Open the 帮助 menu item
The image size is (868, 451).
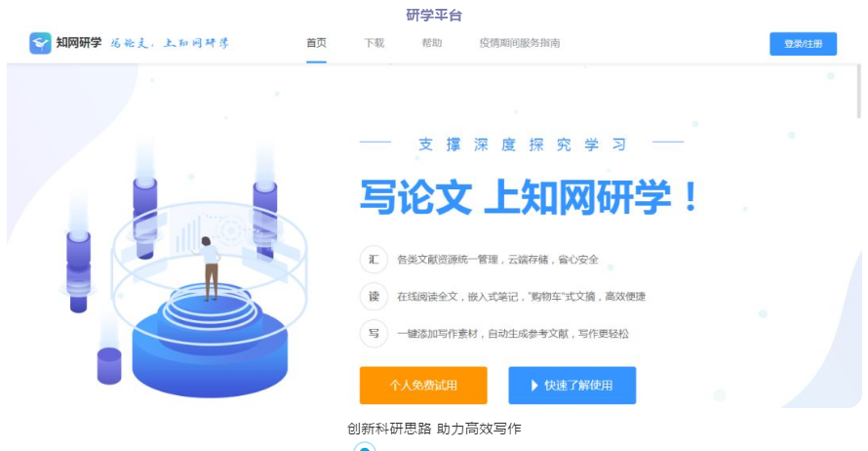tap(432, 43)
